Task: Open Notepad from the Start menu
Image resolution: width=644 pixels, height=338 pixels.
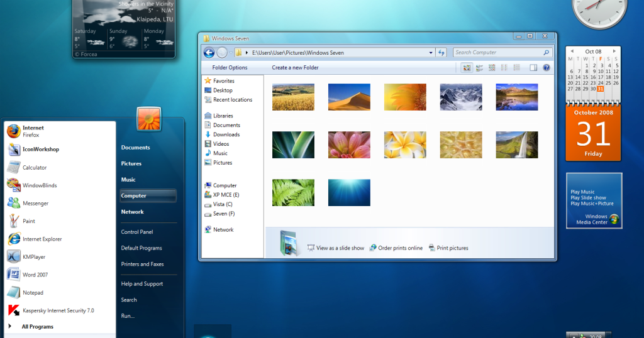Action: click(x=60, y=293)
